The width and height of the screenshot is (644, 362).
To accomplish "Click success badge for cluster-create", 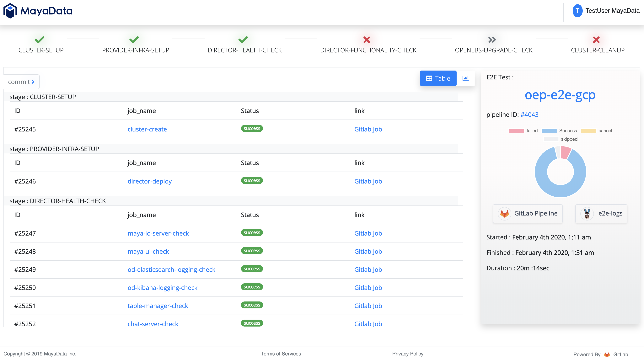I will pyautogui.click(x=252, y=129).
